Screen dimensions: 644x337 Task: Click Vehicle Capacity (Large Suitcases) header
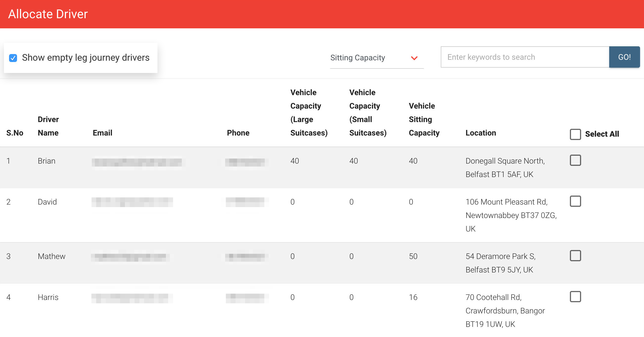point(309,113)
